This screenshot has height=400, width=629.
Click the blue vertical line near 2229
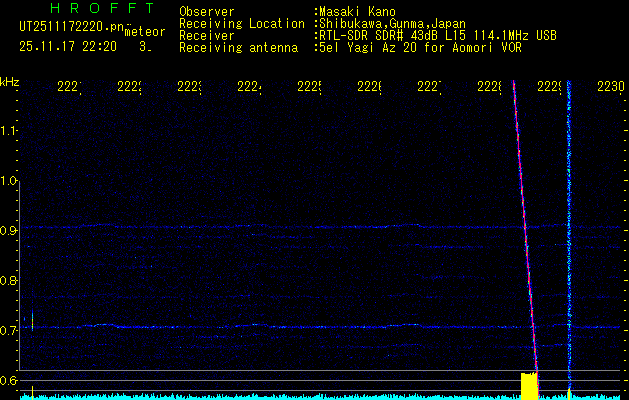click(x=568, y=230)
